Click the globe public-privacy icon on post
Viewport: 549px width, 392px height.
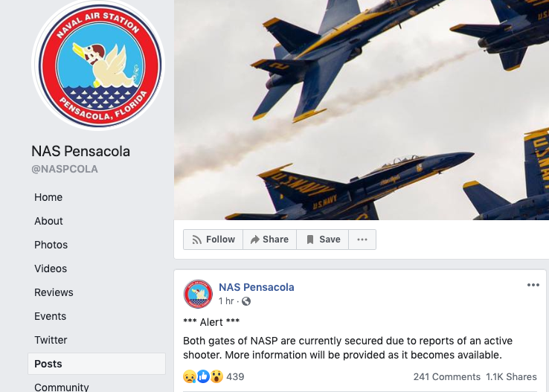(246, 301)
